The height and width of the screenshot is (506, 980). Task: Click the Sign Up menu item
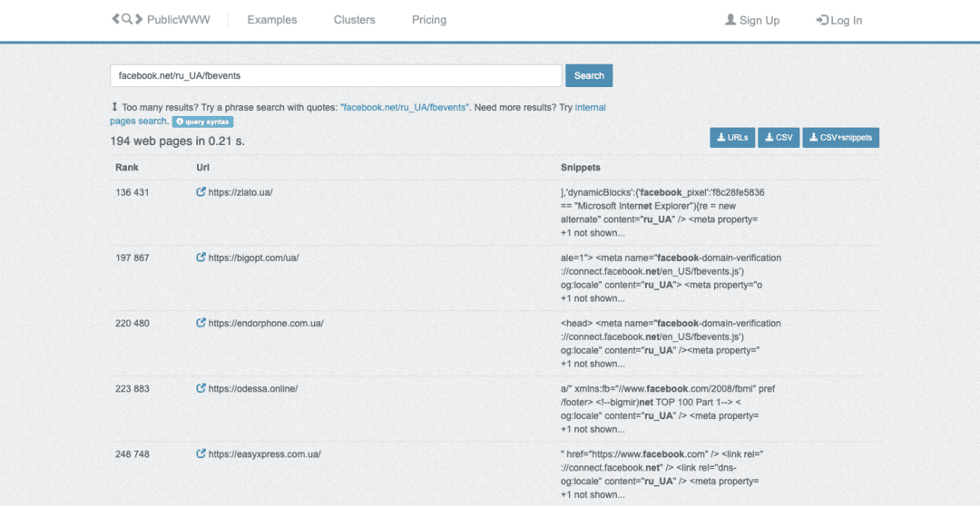pos(752,20)
